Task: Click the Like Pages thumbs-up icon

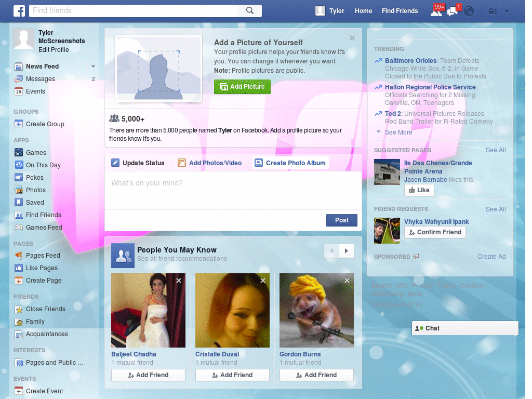Action: click(19, 268)
